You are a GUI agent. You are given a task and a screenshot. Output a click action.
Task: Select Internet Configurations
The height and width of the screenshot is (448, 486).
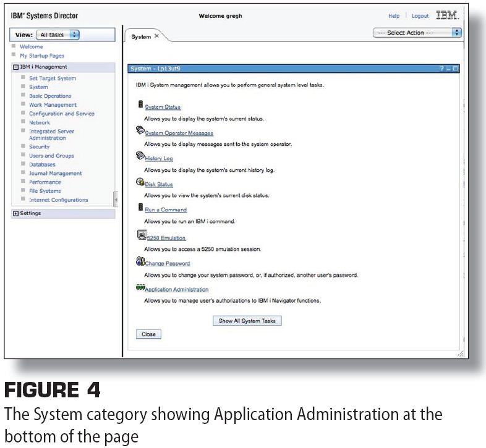pyautogui.click(x=58, y=200)
